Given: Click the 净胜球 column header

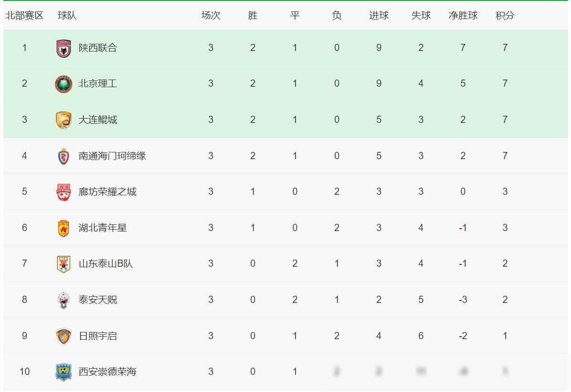Looking at the screenshot, I should click(x=463, y=15).
